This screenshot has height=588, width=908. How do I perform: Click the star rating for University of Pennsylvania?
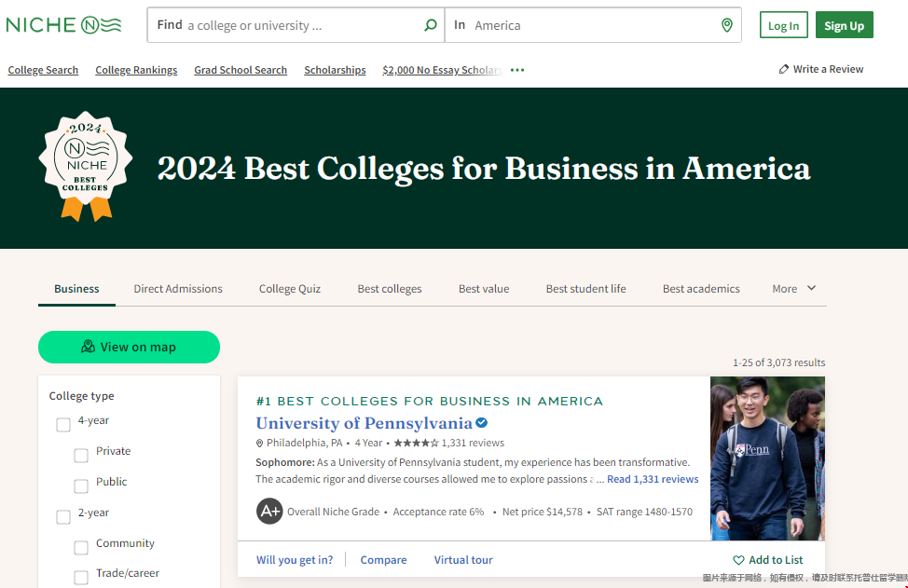(417, 444)
